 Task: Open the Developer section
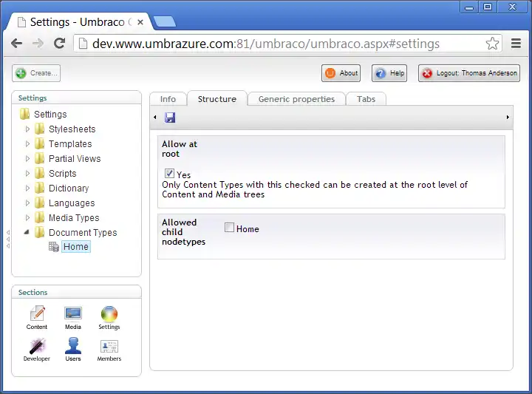tap(37, 350)
